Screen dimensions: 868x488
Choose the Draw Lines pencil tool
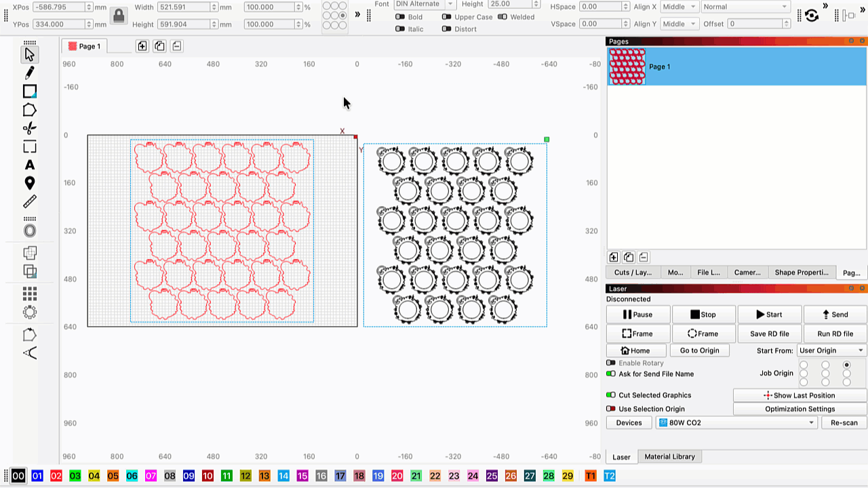click(x=29, y=73)
